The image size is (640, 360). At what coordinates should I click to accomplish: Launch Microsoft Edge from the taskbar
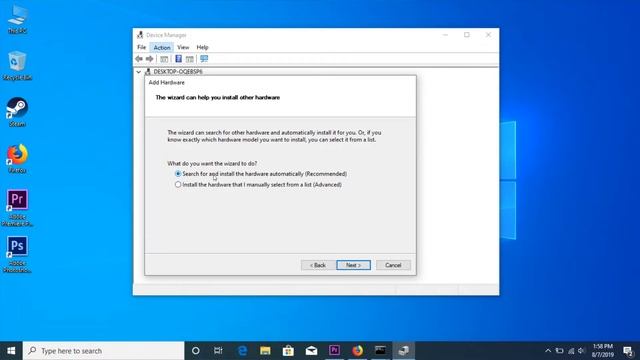coord(242,351)
